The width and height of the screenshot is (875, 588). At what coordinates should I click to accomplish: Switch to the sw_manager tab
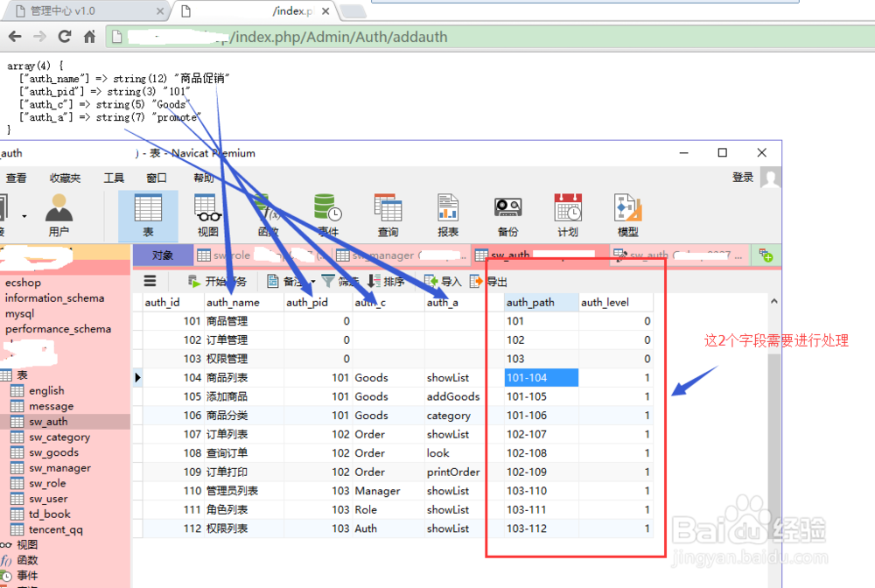[402, 255]
